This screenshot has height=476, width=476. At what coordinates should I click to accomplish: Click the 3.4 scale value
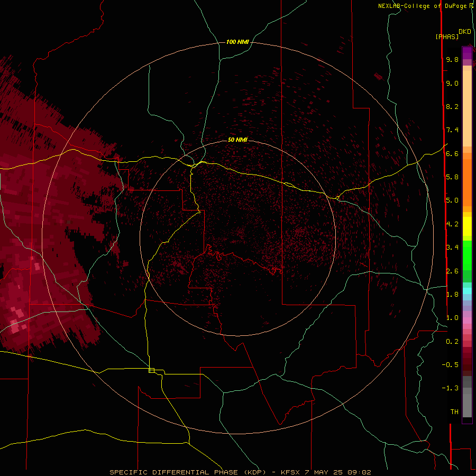pos(452,248)
